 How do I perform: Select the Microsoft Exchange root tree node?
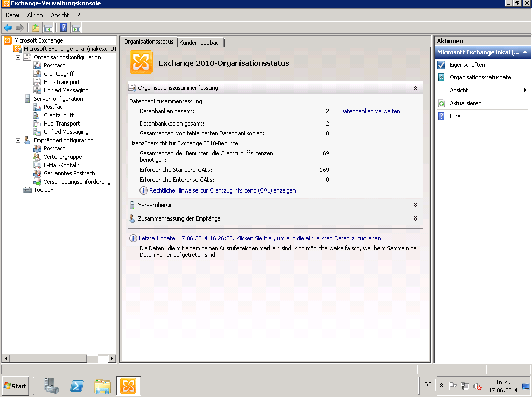[x=38, y=40]
